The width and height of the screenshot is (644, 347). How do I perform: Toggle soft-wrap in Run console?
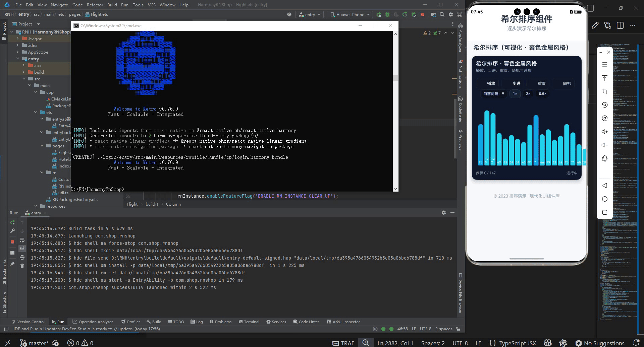click(x=22, y=240)
